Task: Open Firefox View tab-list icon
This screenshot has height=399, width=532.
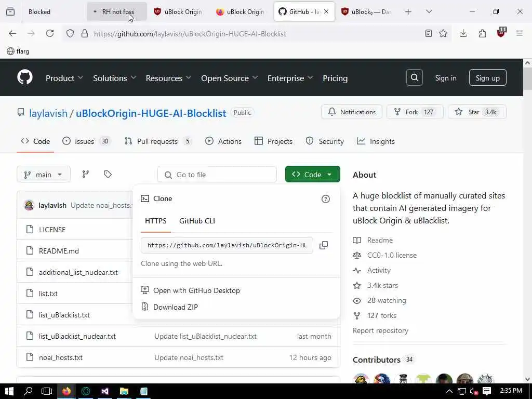Action: pyautogui.click(x=10, y=11)
